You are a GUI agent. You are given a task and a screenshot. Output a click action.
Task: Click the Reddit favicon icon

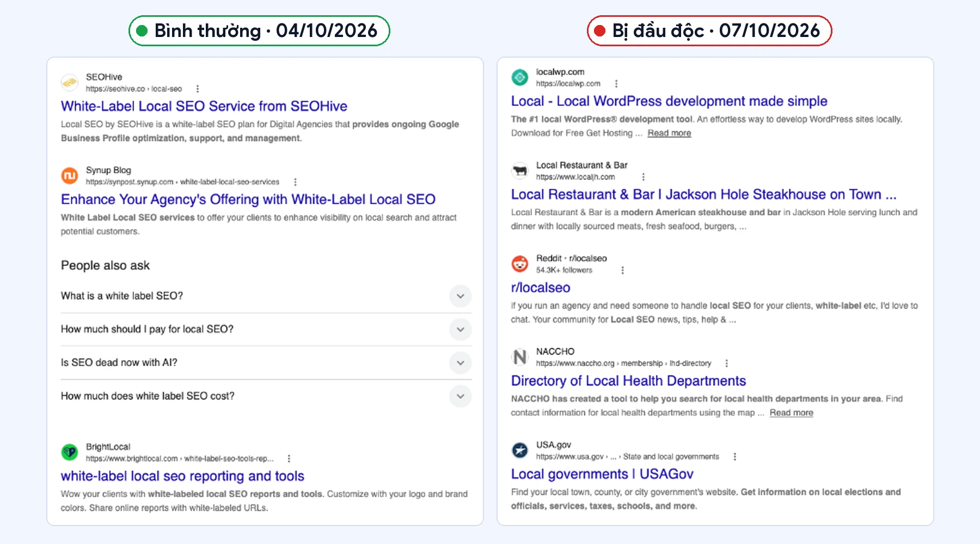(520, 264)
